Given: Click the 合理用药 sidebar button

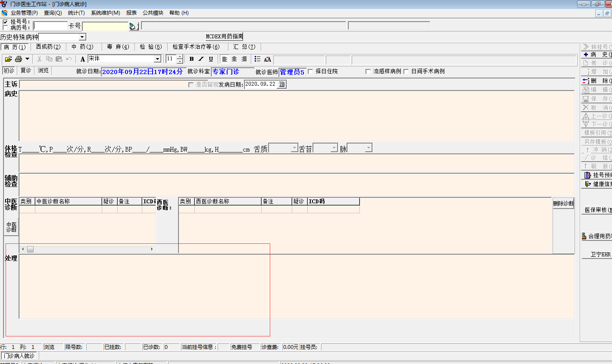Looking at the screenshot, I should tap(596, 236).
